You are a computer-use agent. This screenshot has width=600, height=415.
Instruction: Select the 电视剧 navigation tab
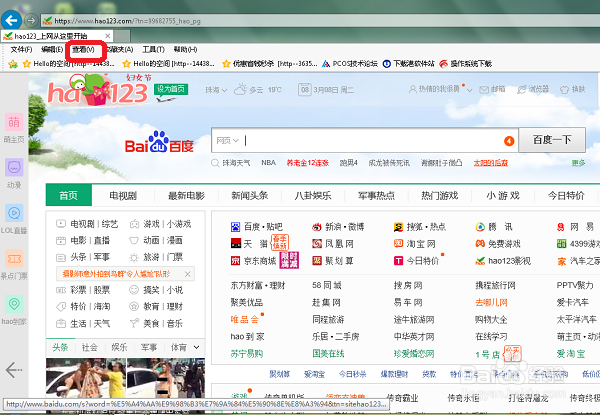123,196
